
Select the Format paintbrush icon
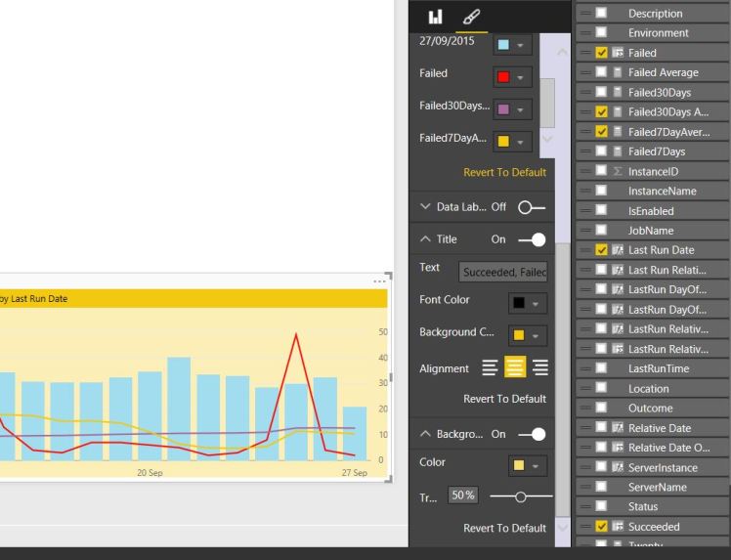(x=471, y=18)
